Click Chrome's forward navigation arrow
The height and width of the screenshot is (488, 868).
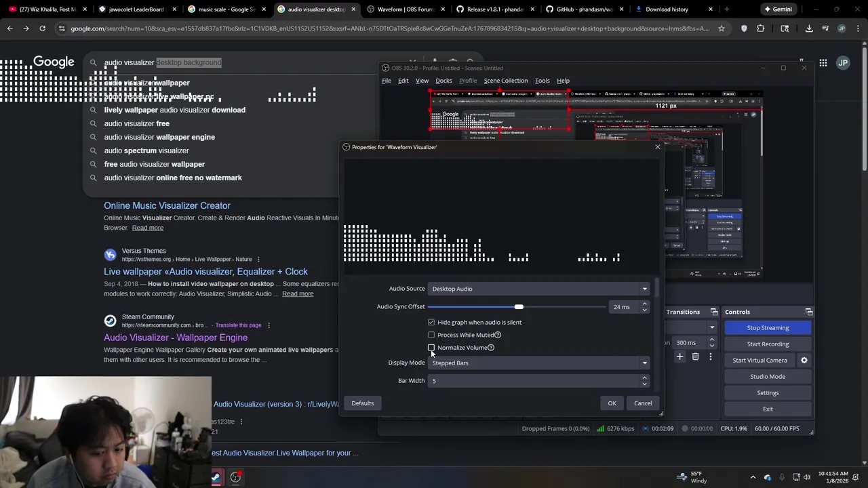(26, 28)
